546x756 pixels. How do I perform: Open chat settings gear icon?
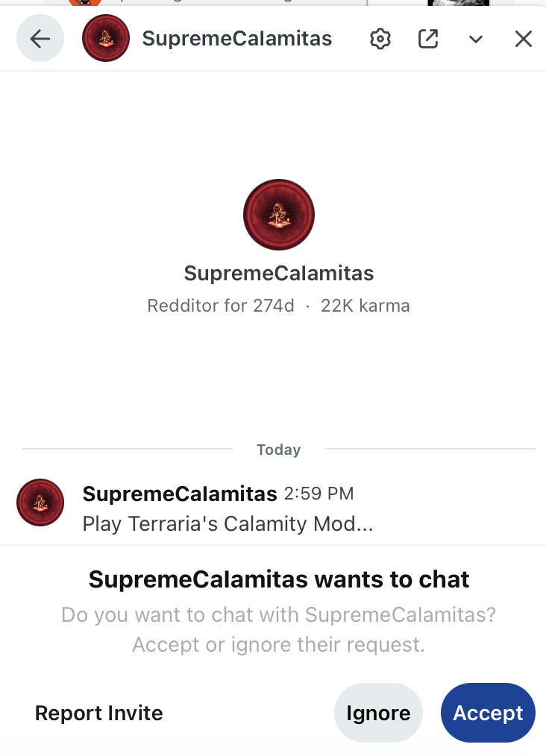coord(380,39)
